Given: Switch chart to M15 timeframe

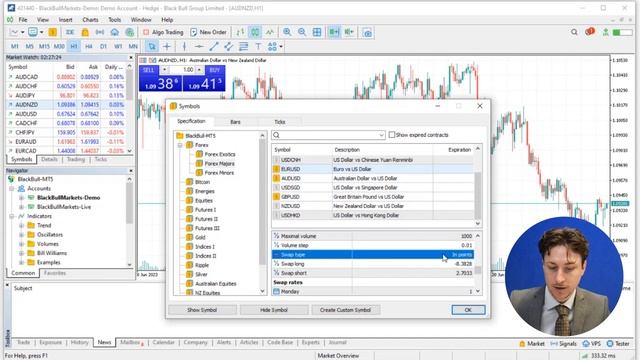Looking at the screenshot, I should [x=44, y=47].
